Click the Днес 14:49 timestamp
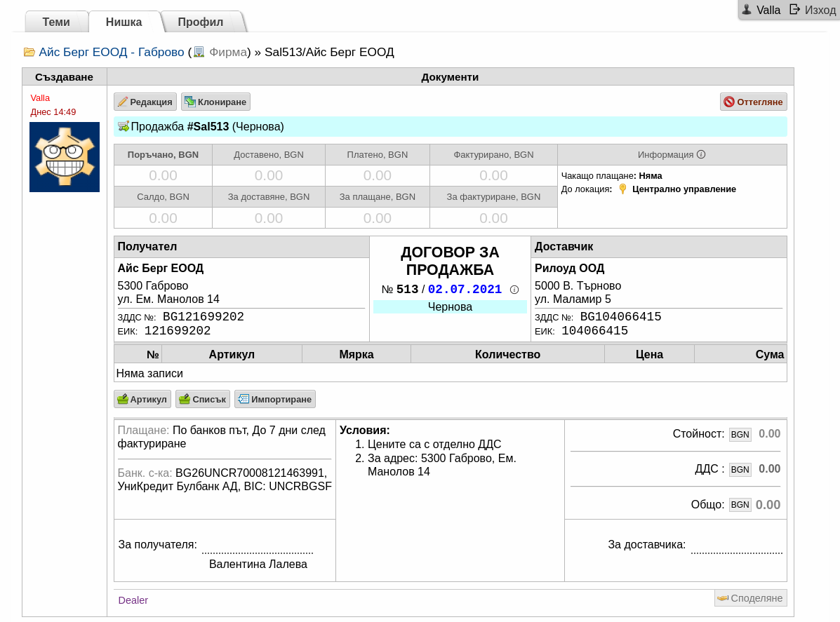The image size is (840, 622). click(53, 112)
